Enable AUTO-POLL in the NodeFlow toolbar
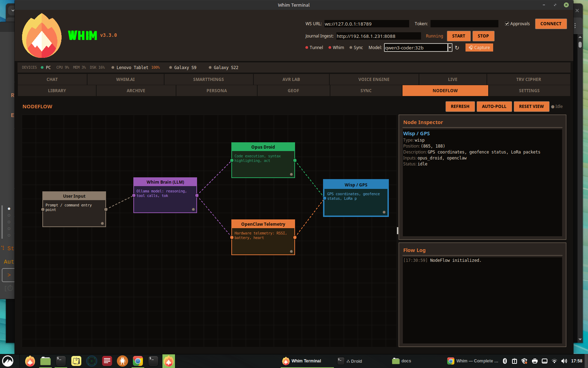The image size is (588, 368). pos(494,106)
